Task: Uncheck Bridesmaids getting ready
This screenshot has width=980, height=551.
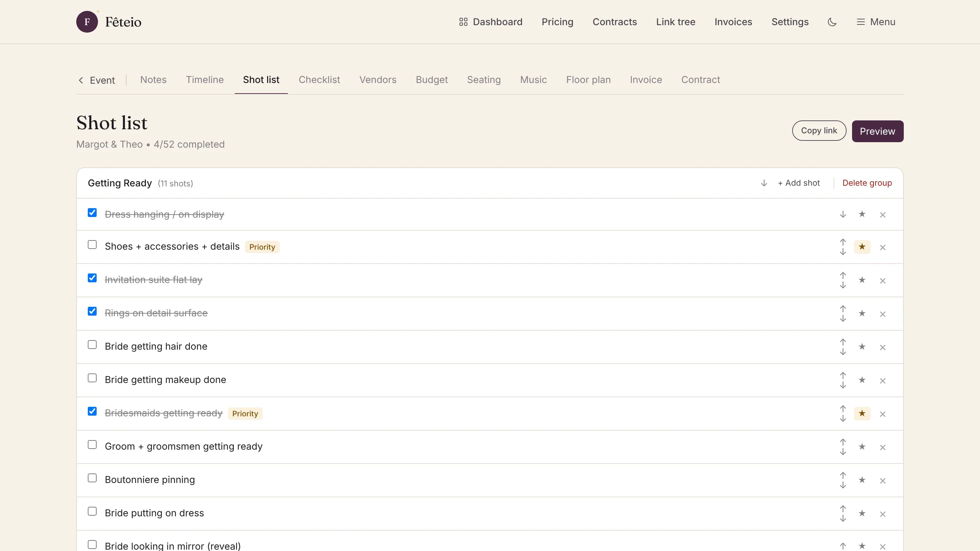Action: coord(92,412)
